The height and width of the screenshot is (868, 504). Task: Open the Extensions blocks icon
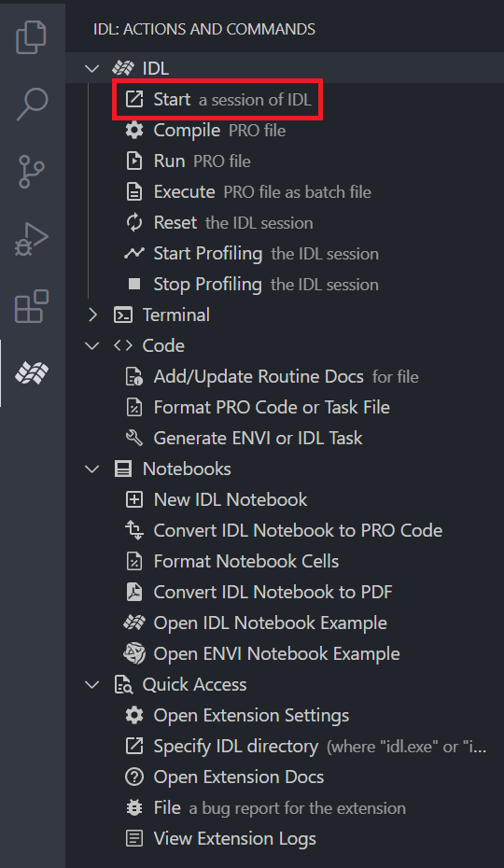pos(32,306)
